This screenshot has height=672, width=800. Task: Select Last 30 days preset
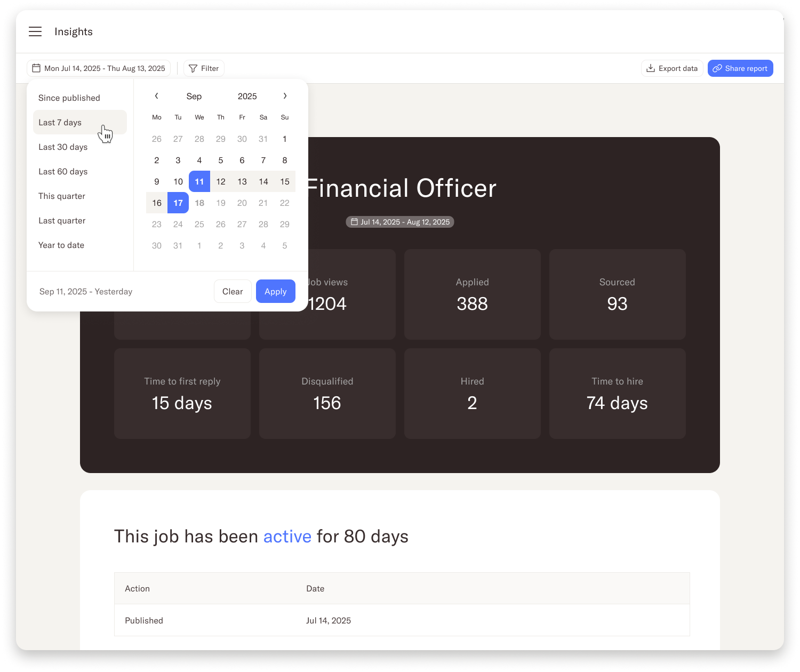point(80,147)
